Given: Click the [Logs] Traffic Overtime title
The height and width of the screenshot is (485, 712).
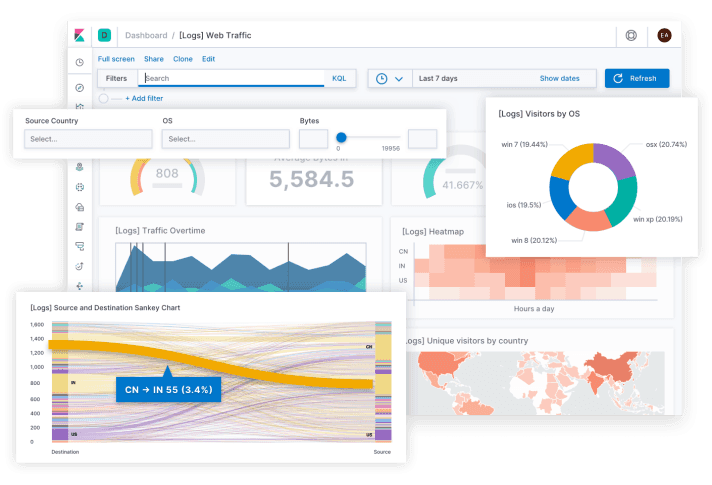Looking at the screenshot, I should tap(160, 231).
